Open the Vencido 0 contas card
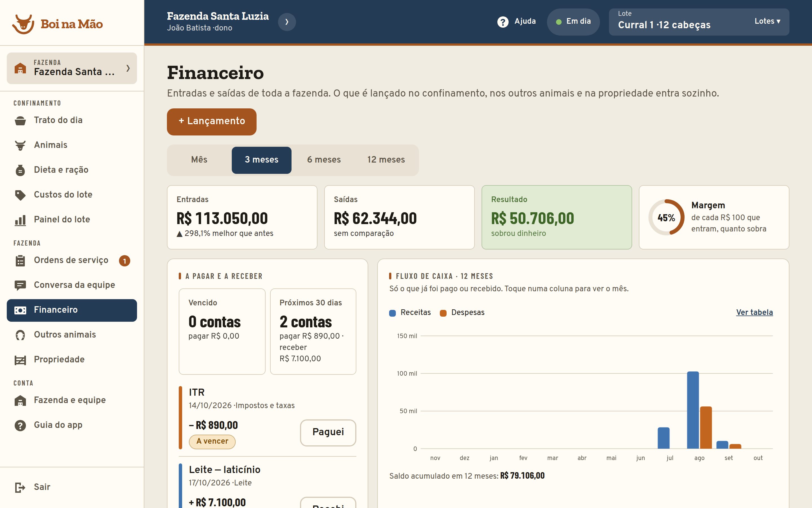The width and height of the screenshot is (812, 508). [x=222, y=331]
